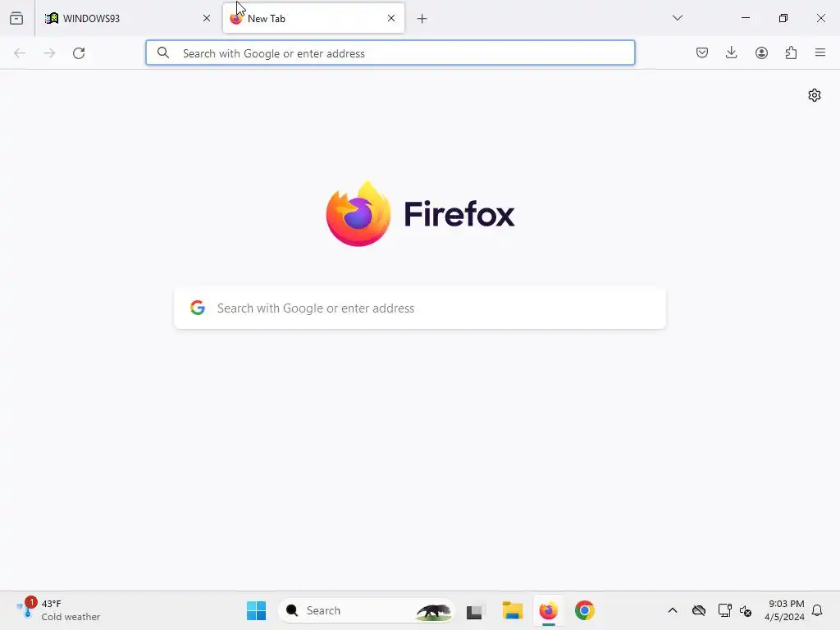Launch Google Chrome from the taskbar
This screenshot has width=840, height=630.
point(585,610)
